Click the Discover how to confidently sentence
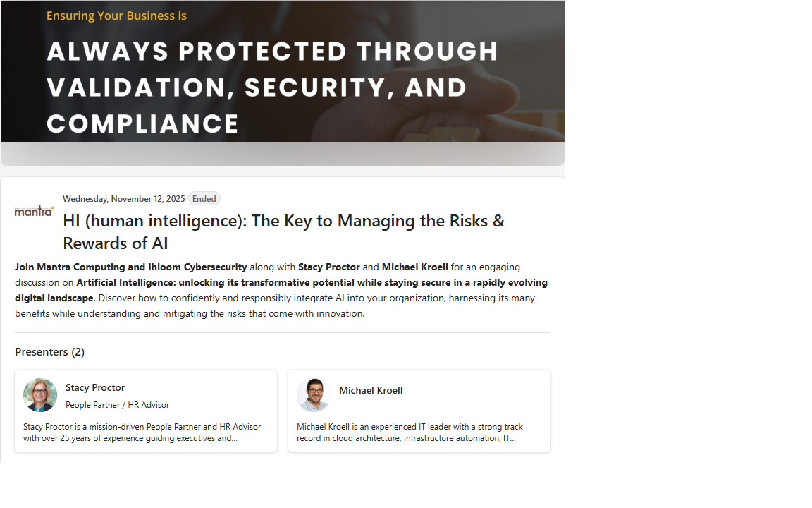Image resolution: width=812 pixels, height=508 pixels. (282, 306)
